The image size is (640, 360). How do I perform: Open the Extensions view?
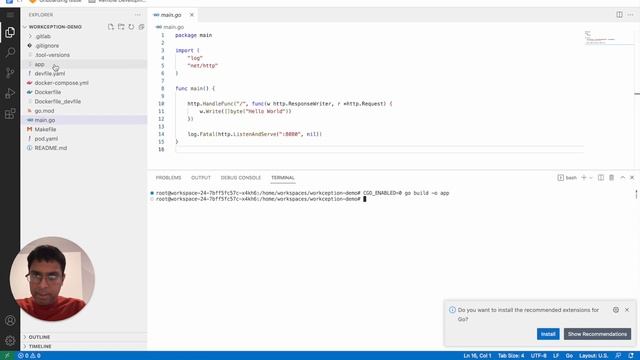(10, 114)
